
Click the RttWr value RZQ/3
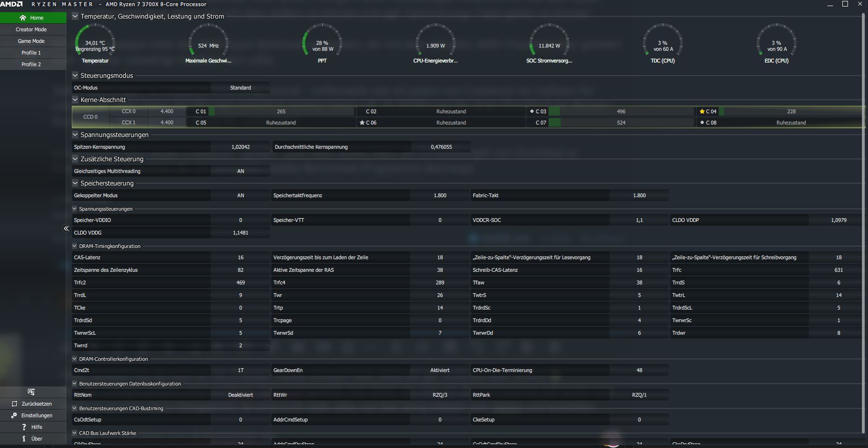click(440, 395)
